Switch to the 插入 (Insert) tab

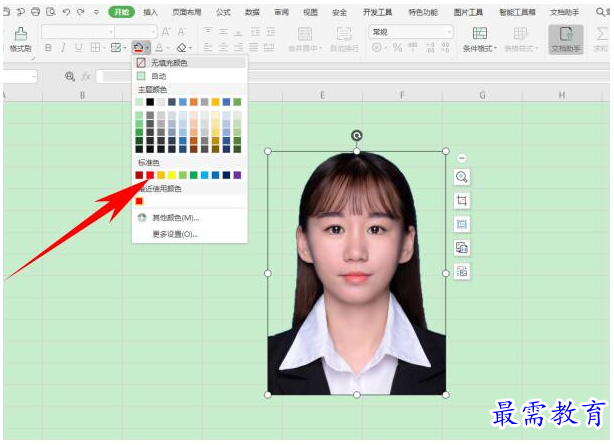coord(150,13)
